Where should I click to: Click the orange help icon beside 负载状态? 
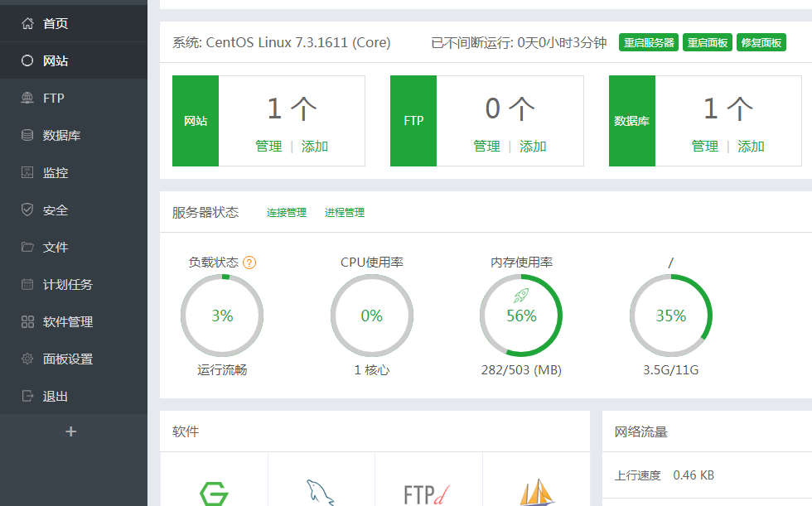(x=249, y=263)
